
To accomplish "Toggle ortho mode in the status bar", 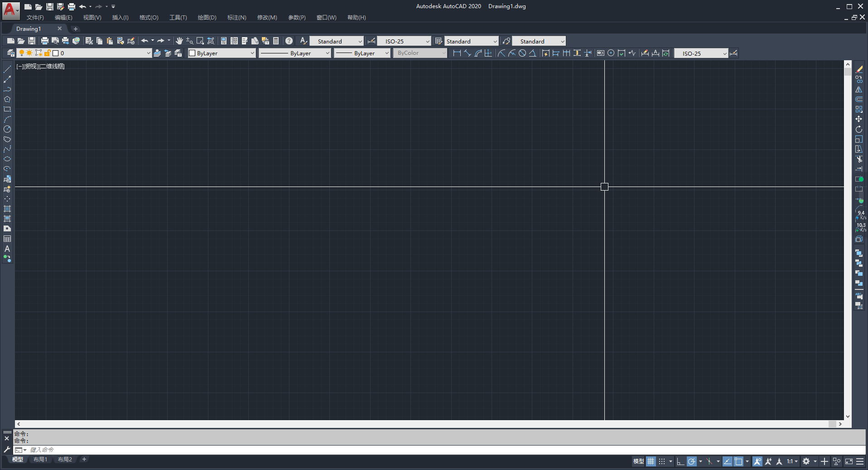I will coord(680,461).
